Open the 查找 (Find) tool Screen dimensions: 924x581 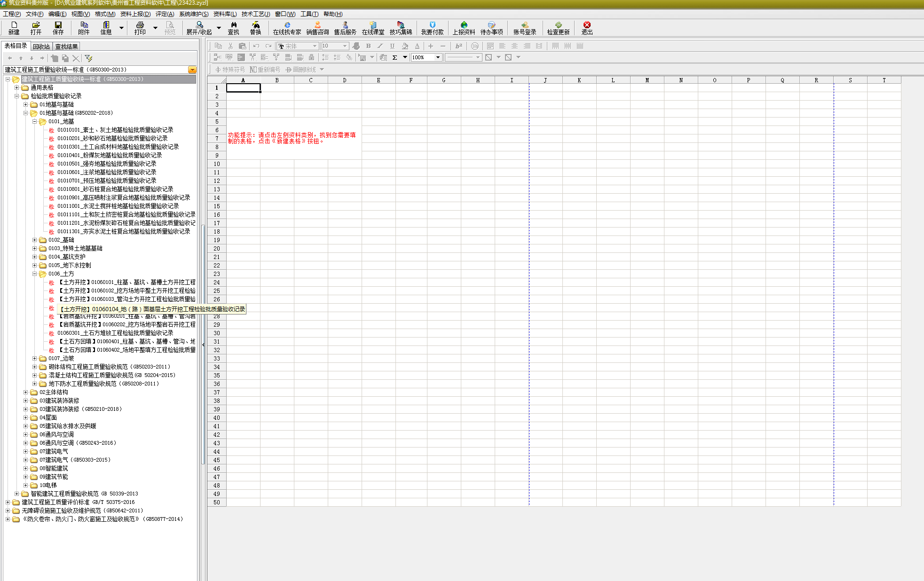pyautogui.click(x=233, y=28)
